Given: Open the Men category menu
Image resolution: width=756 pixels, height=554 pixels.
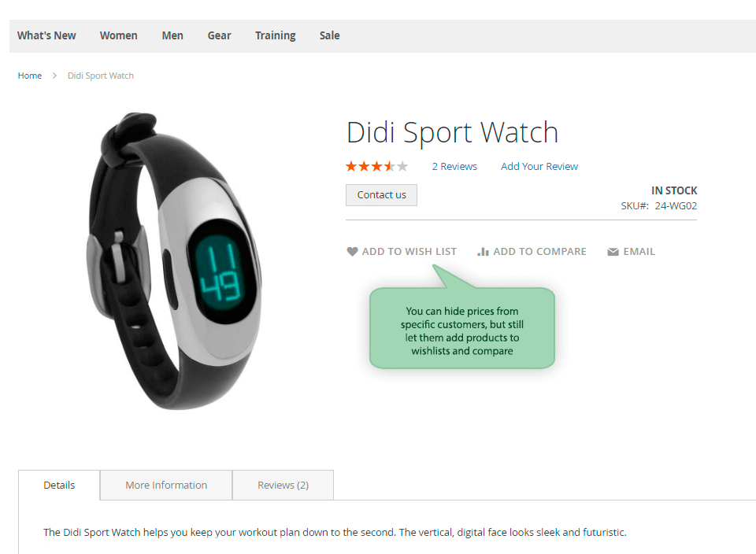Looking at the screenshot, I should tap(172, 35).
